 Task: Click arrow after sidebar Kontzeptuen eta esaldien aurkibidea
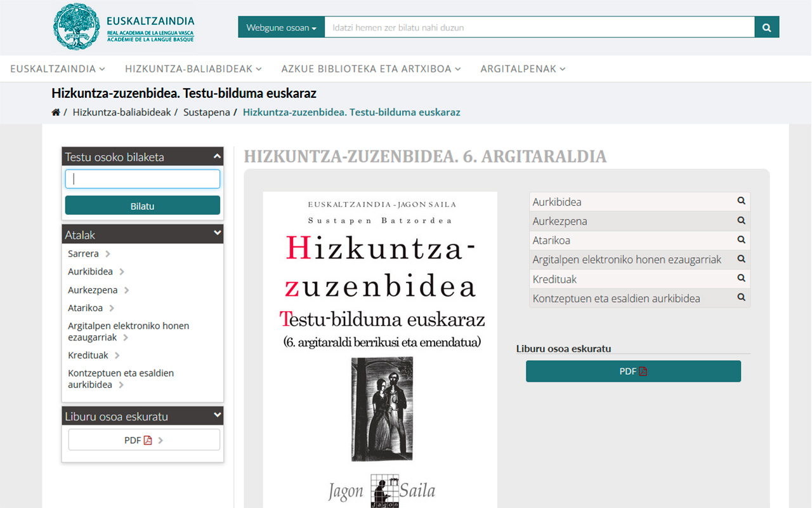(121, 385)
